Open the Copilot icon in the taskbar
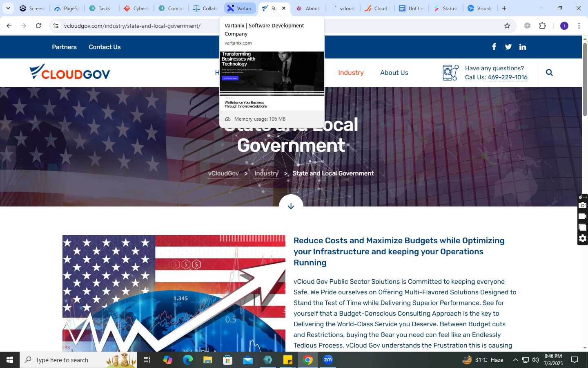 [168, 360]
